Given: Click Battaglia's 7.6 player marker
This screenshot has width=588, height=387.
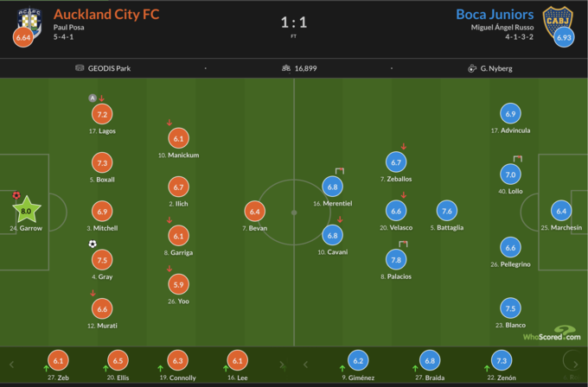Looking at the screenshot, I should [446, 211].
